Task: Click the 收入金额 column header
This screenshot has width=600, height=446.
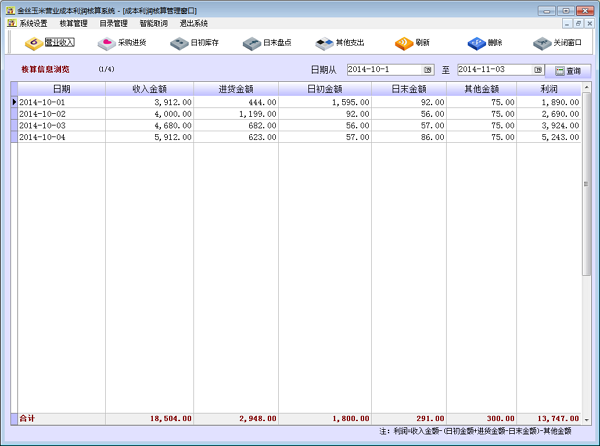Action: point(150,89)
